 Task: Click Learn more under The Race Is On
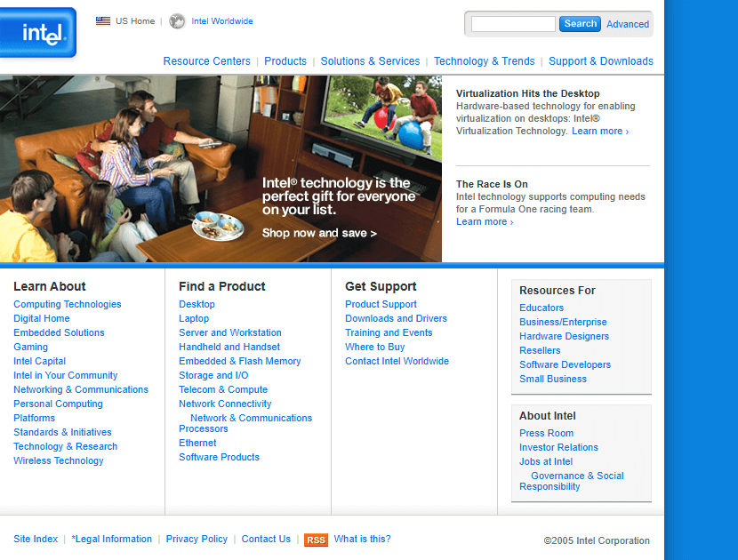(x=485, y=221)
